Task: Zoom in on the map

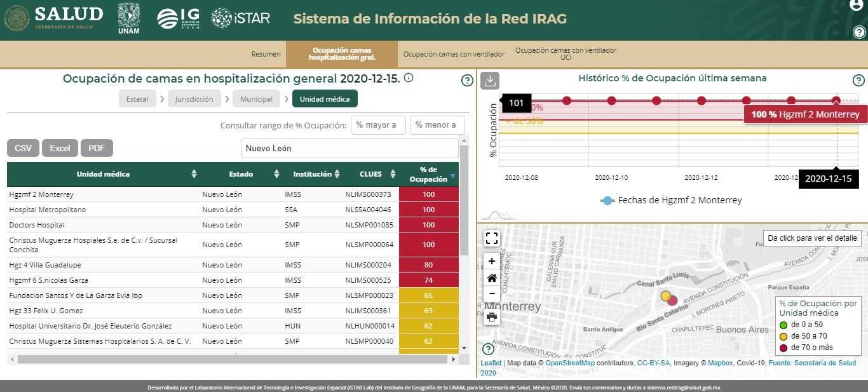Action: click(491, 261)
